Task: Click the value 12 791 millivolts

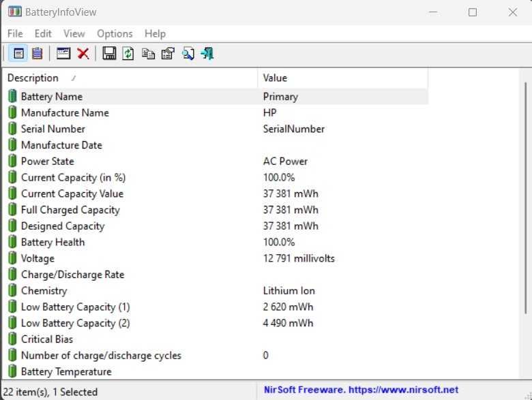Action: click(x=299, y=258)
